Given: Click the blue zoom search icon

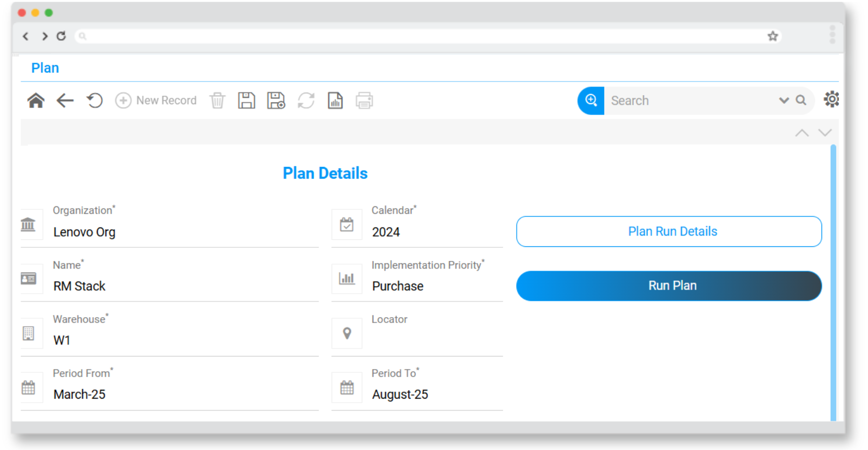Looking at the screenshot, I should [x=591, y=100].
